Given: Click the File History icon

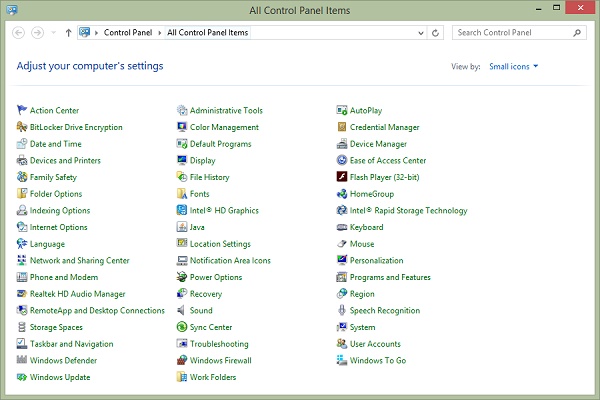Looking at the screenshot, I should click(182, 177).
